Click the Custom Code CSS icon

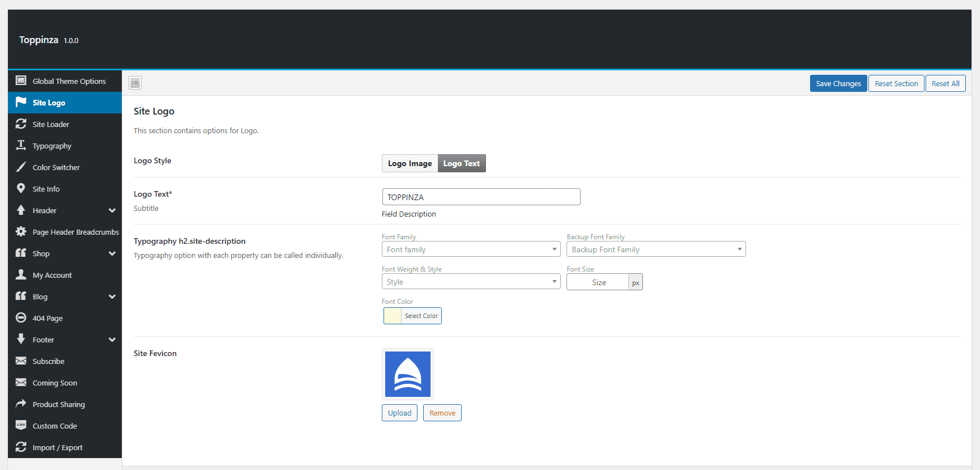tap(21, 425)
